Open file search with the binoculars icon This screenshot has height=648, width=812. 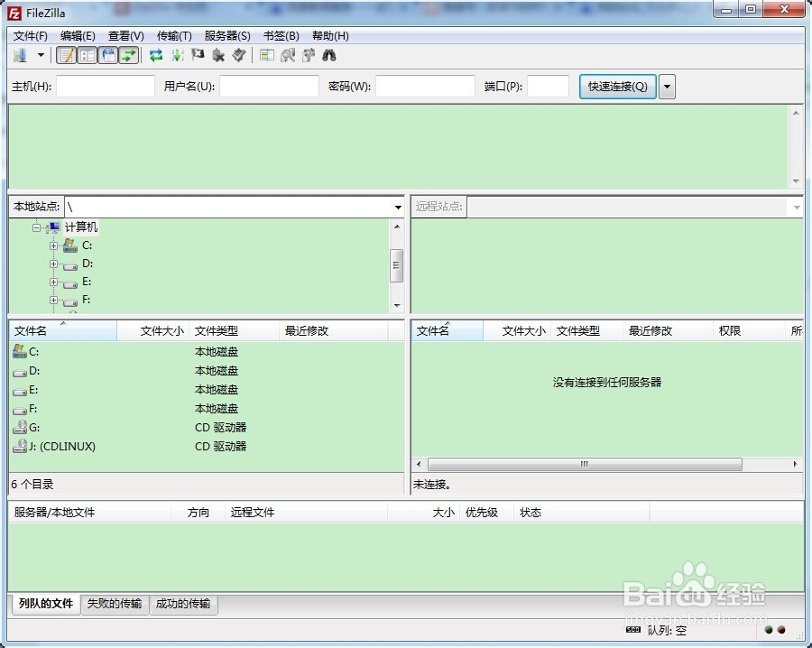[329, 55]
